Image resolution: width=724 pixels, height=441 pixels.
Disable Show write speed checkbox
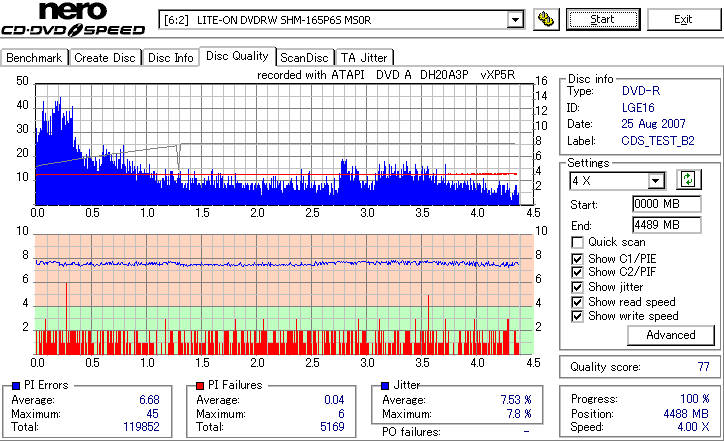pos(577,316)
